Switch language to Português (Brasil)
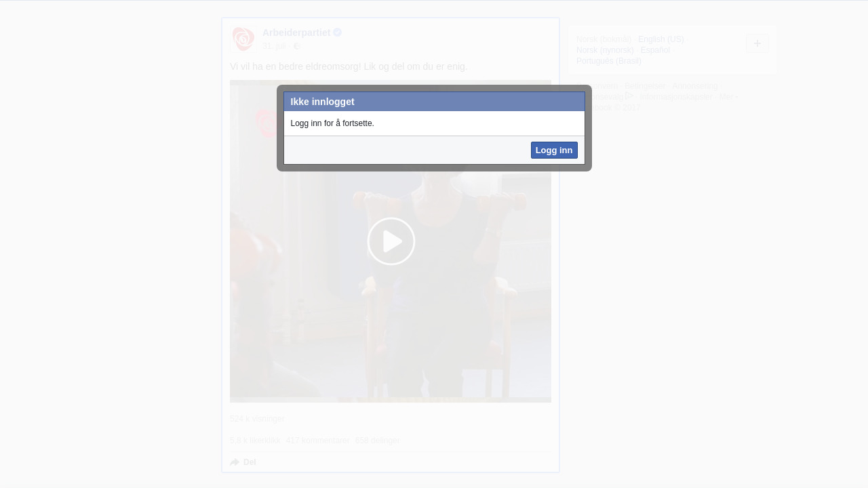This screenshot has width=868, height=488. click(609, 61)
